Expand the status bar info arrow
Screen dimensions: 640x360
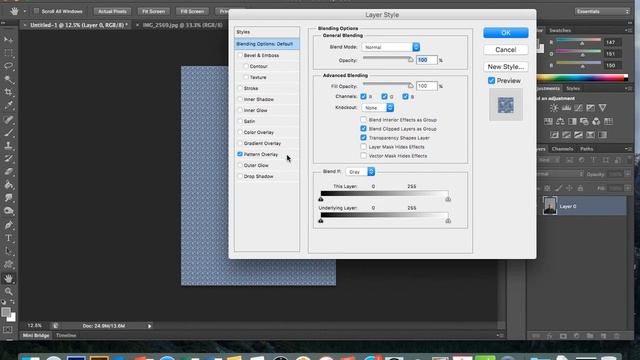149,326
